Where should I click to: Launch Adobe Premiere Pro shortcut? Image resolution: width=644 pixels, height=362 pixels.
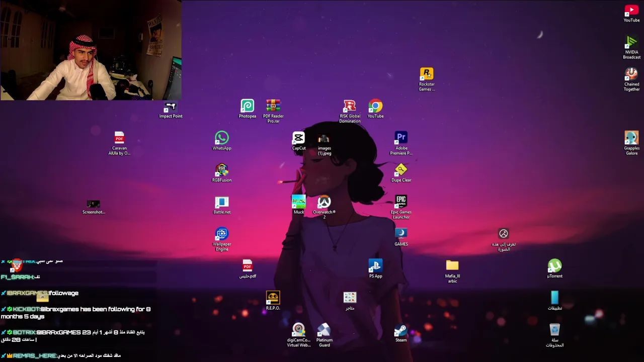coord(401,143)
